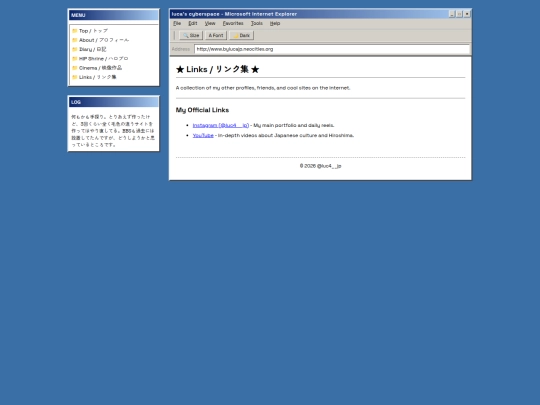The width and height of the screenshot is (540, 405).
Task: Open the Favorites menu
Action: [233, 23]
